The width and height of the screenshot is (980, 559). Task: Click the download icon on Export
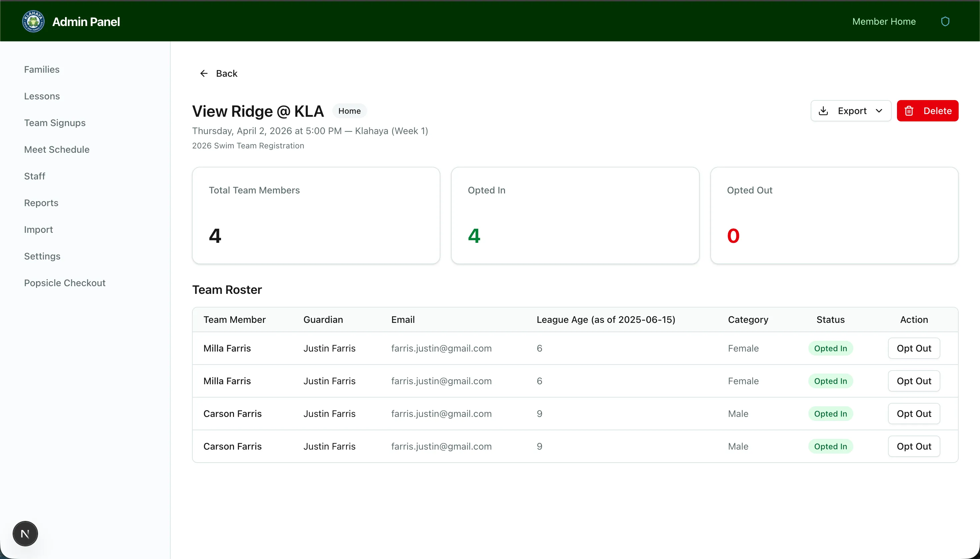click(x=823, y=111)
